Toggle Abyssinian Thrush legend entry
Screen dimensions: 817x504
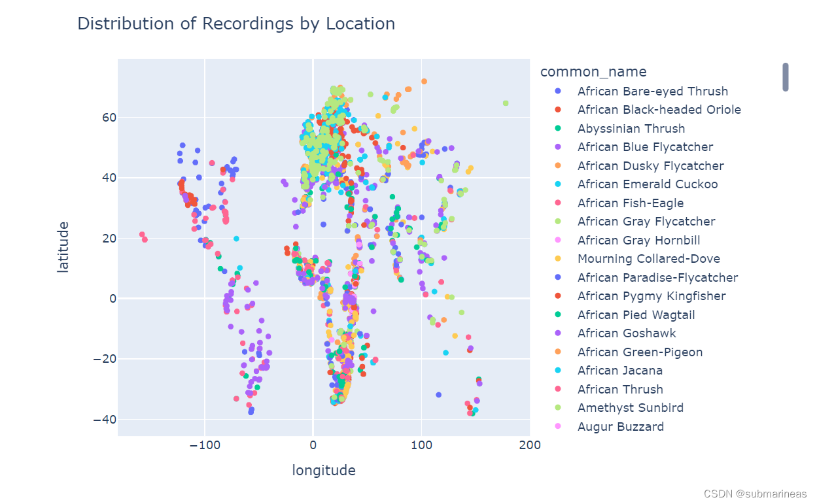[x=619, y=128]
